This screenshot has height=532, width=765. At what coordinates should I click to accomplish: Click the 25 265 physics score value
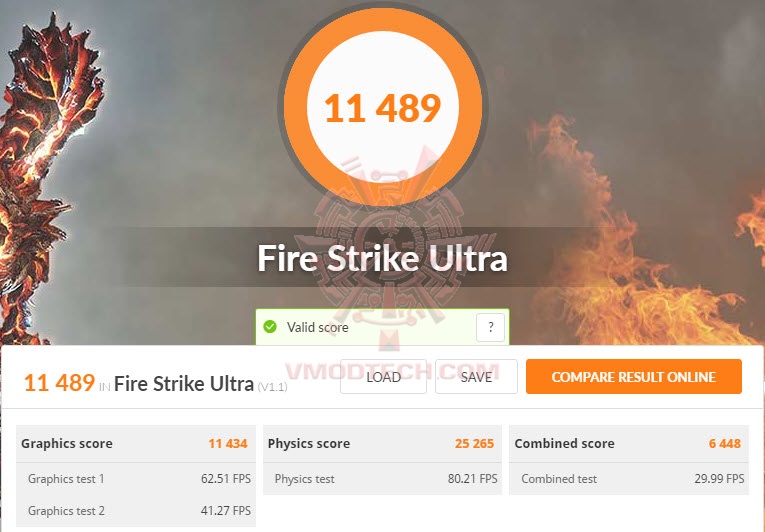coord(474,443)
